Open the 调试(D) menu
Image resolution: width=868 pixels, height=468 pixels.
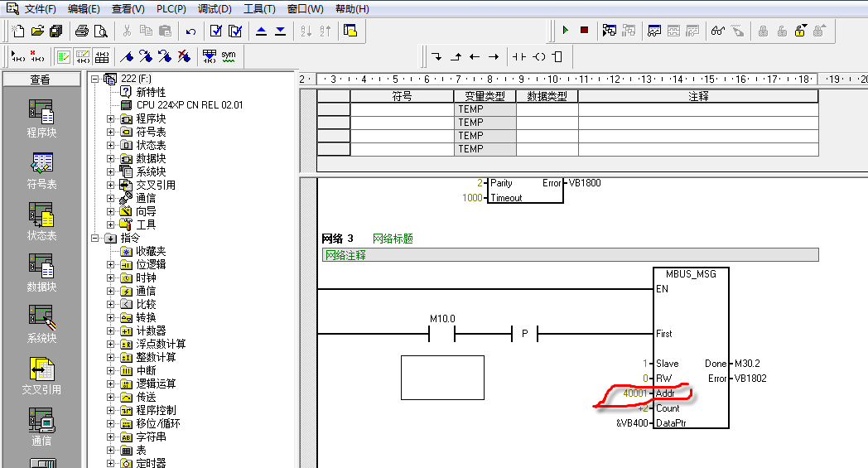(x=215, y=9)
